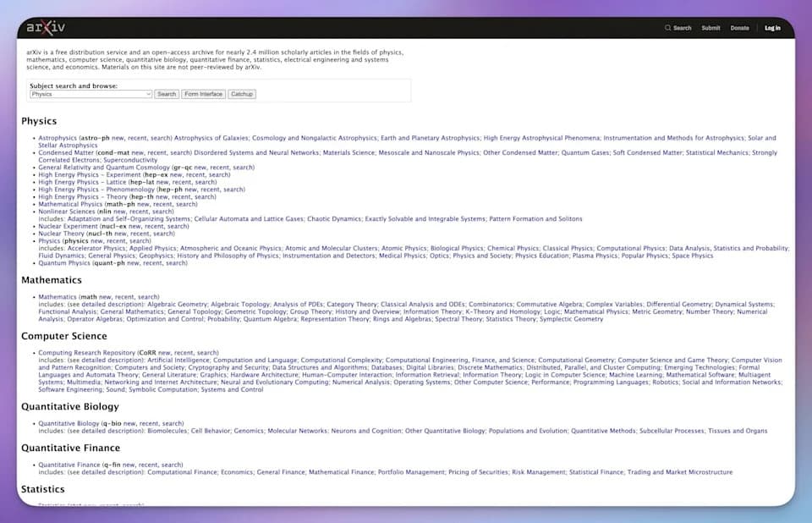Screen dimensions: 812x523
Task: Click search for q-bio
Action: tap(172, 423)
